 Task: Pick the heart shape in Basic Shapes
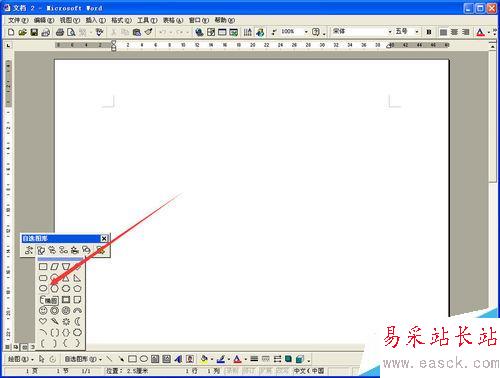point(43,322)
